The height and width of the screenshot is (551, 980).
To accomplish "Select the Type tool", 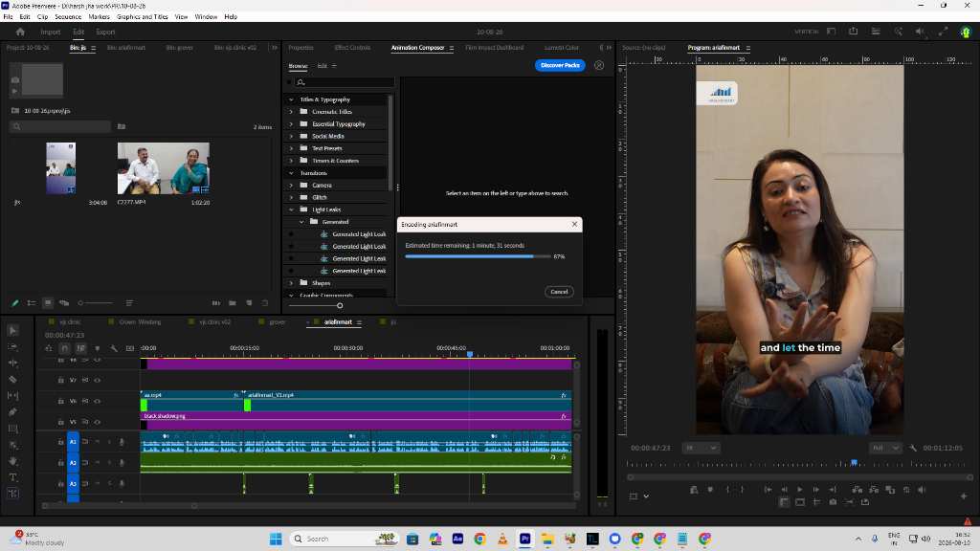I will click(12, 477).
